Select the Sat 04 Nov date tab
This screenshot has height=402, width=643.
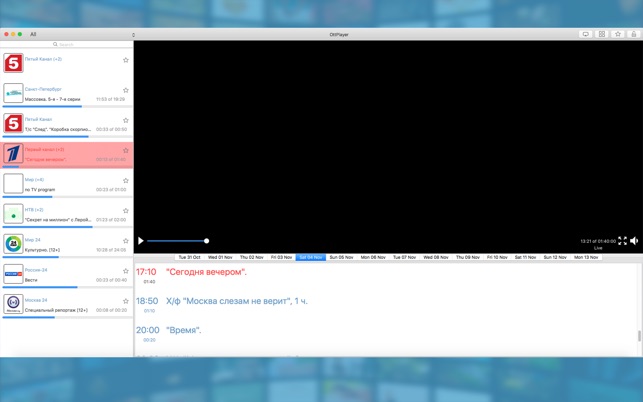click(x=311, y=257)
